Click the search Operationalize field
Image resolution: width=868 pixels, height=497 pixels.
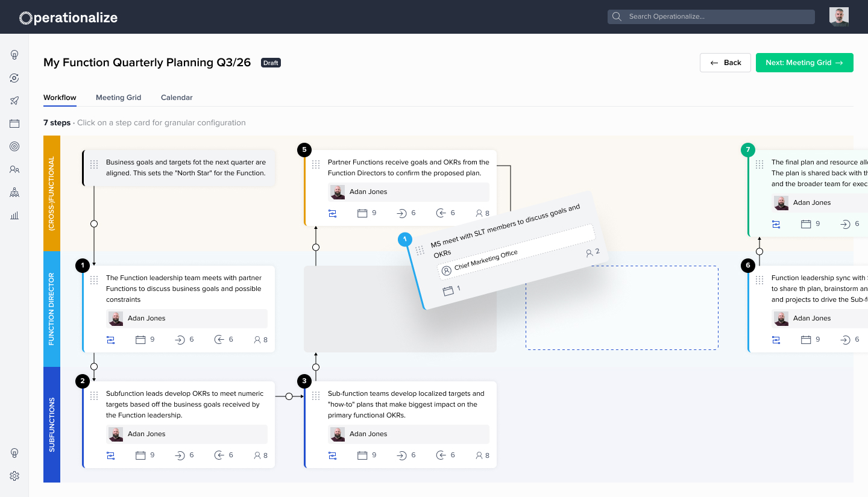coord(711,17)
